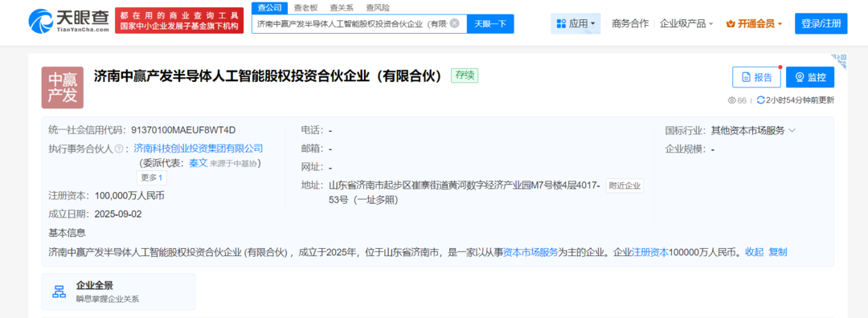
Task: Click the 天眼一下 search button
Action: click(490, 24)
